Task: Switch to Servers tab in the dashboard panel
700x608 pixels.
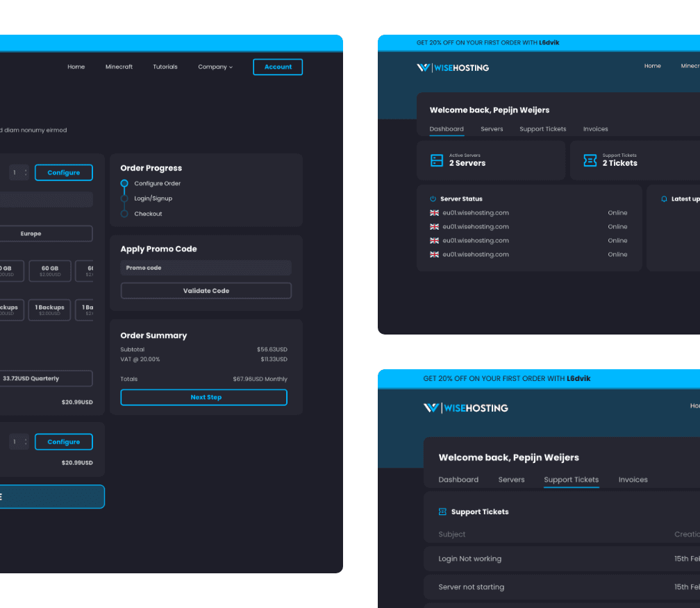Action: (492, 129)
